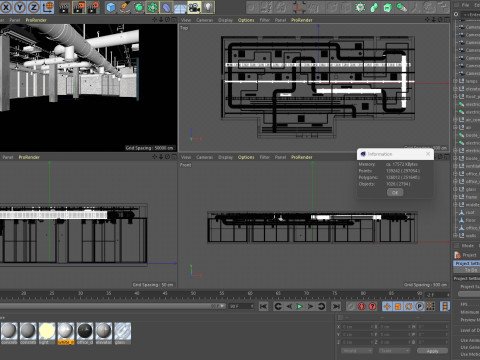
Task: Add a Floor environment object
Action: point(180,7)
